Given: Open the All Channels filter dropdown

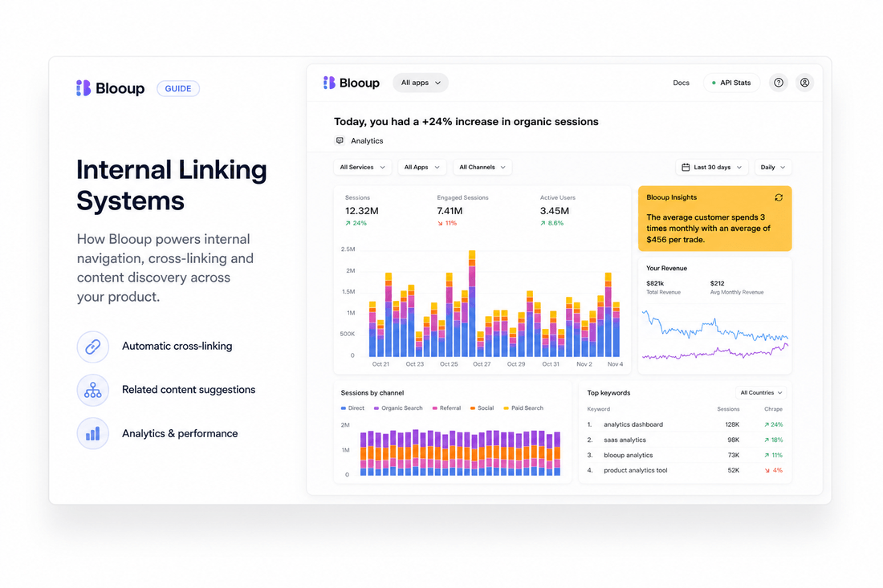Looking at the screenshot, I should [x=482, y=167].
